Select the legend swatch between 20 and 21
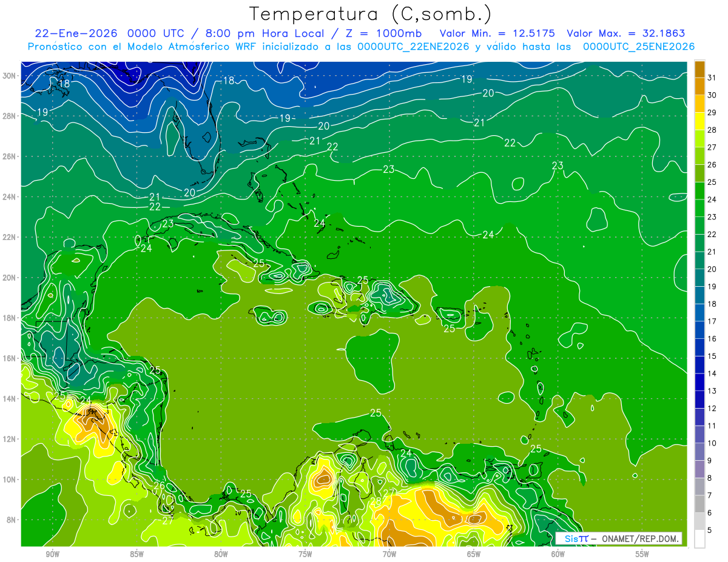The image size is (728, 562). (699, 261)
